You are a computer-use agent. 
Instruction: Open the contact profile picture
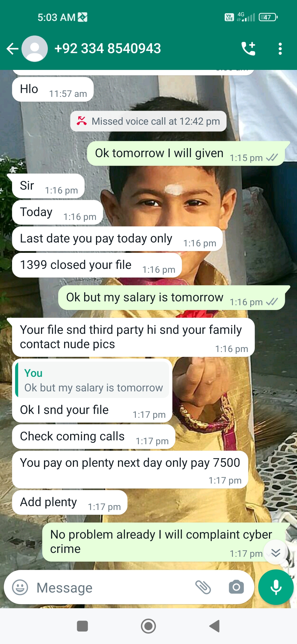[35, 49]
